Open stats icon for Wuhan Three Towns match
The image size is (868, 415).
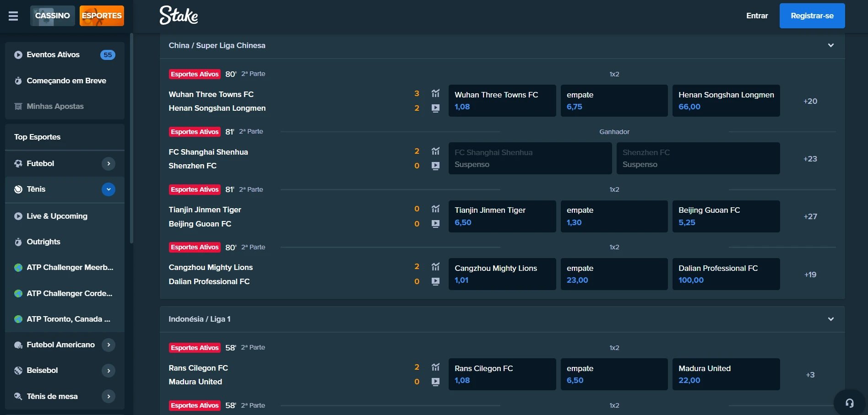point(435,93)
